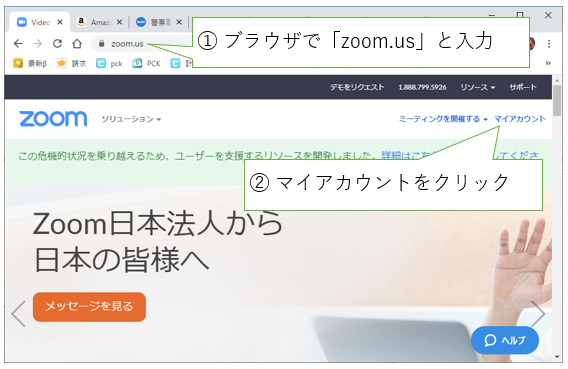
Task: Show next slide with right carousel arrow
Action: tap(538, 314)
